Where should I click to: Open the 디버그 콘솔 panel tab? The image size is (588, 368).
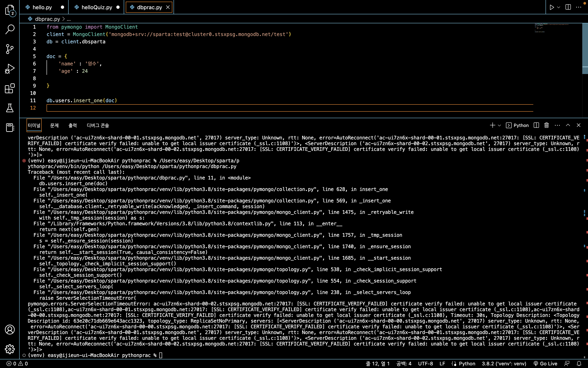pyautogui.click(x=98, y=125)
